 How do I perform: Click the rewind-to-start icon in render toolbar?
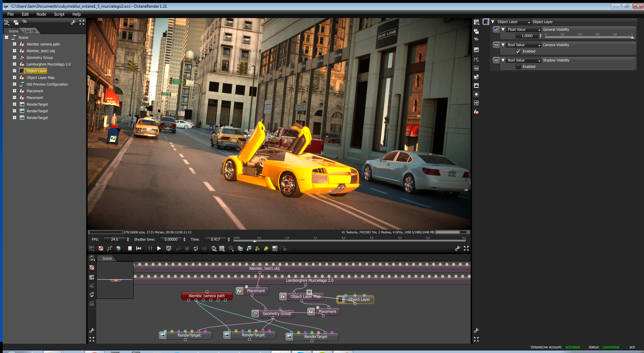[139, 248]
